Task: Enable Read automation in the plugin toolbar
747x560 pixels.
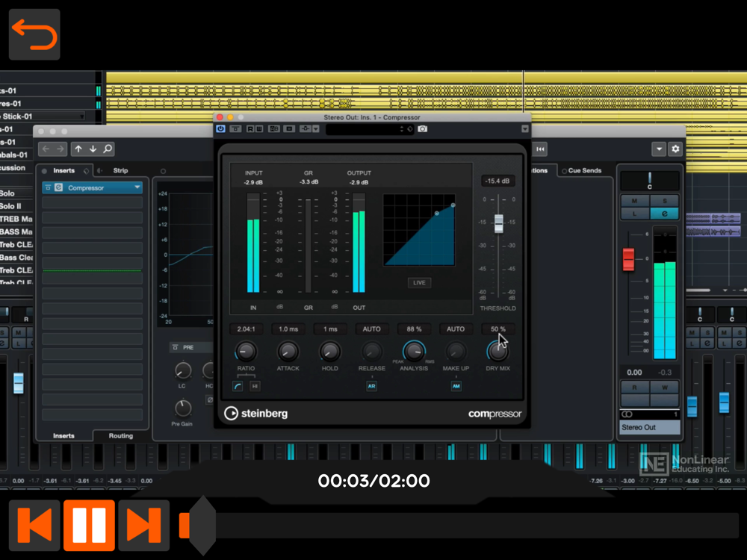Action: point(250,129)
